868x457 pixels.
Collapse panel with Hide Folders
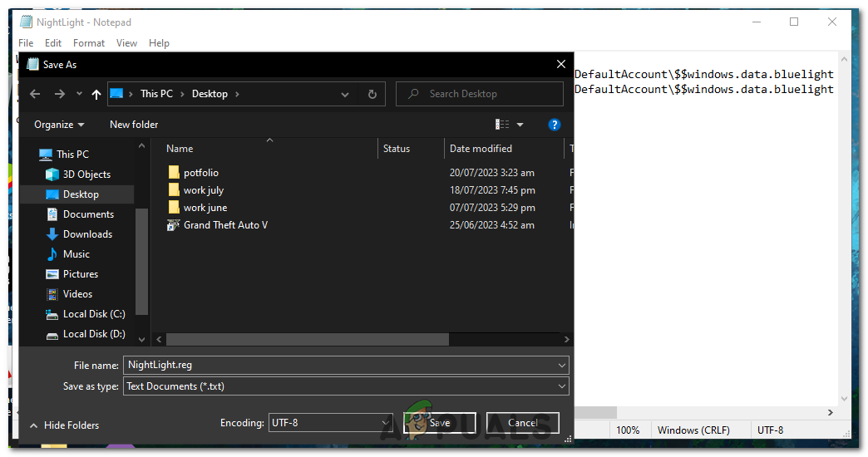point(64,425)
